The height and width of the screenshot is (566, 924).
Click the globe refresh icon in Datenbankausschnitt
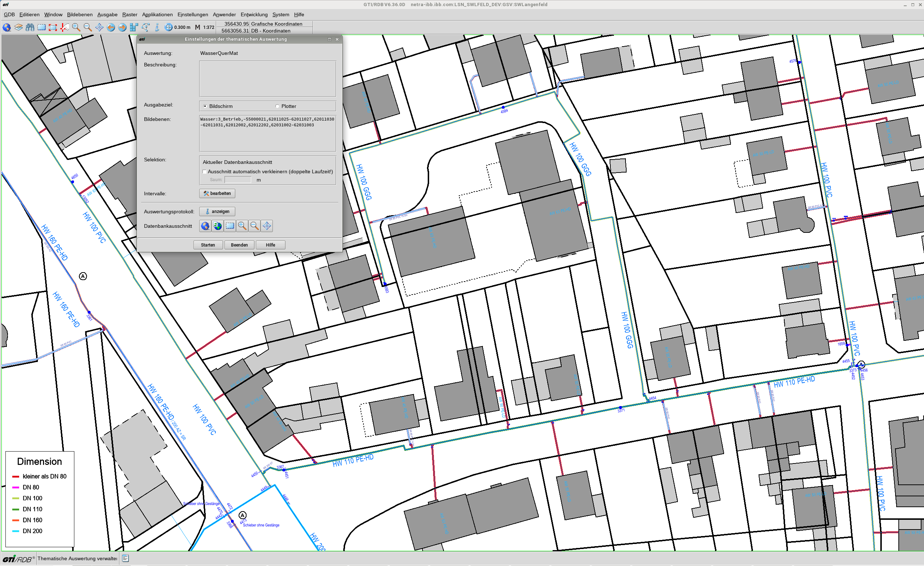pyautogui.click(x=218, y=226)
